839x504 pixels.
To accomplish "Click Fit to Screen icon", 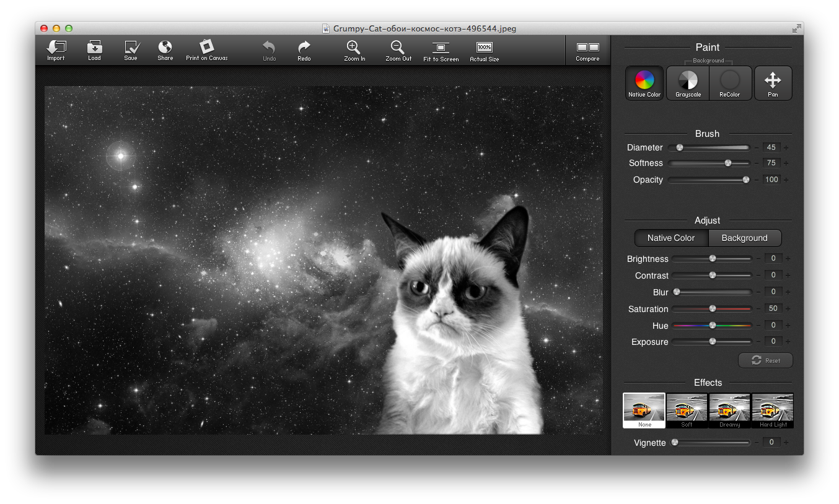I will click(x=441, y=48).
